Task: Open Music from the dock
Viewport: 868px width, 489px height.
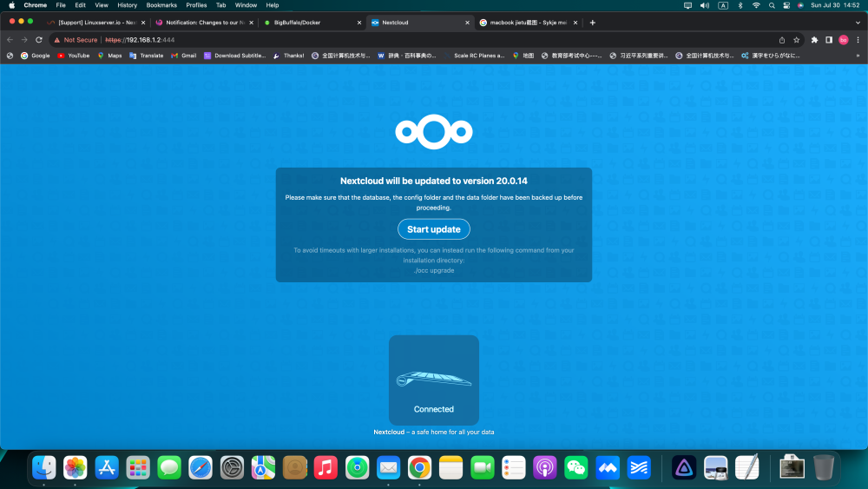Action: [x=325, y=468]
